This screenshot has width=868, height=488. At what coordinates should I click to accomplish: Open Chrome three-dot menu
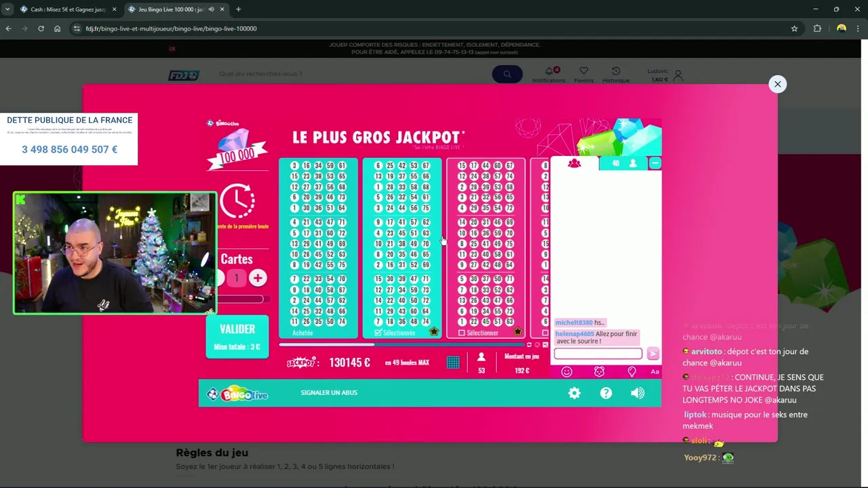(858, 28)
